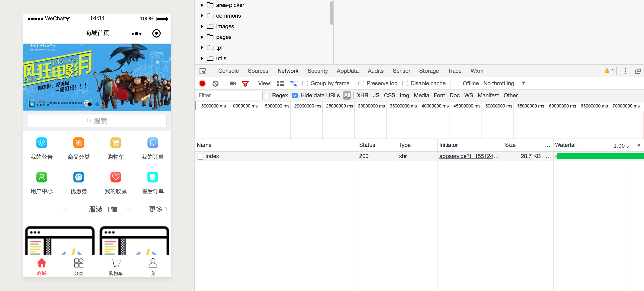The height and width of the screenshot is (291, 644).
Task: Tap the 用户中心 user center icon
Action: point(41,177)
